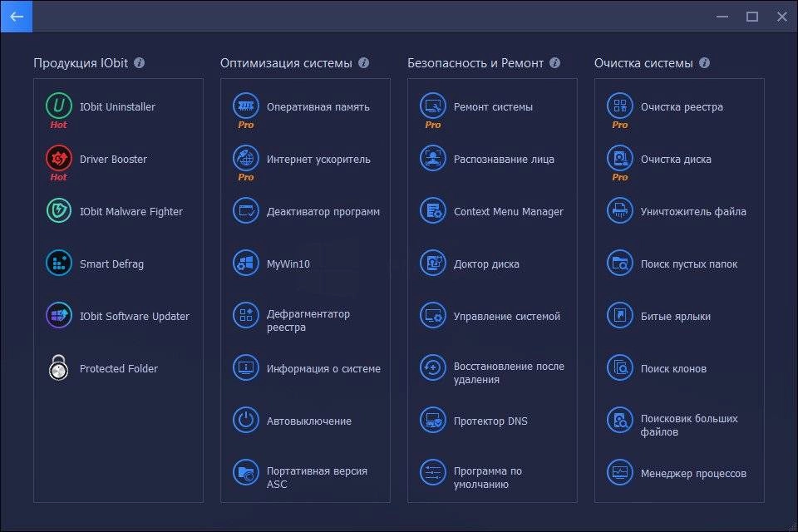798x532 pixels.
Task: Select the Smart Defrag text link
Action: tap(111, 264)
